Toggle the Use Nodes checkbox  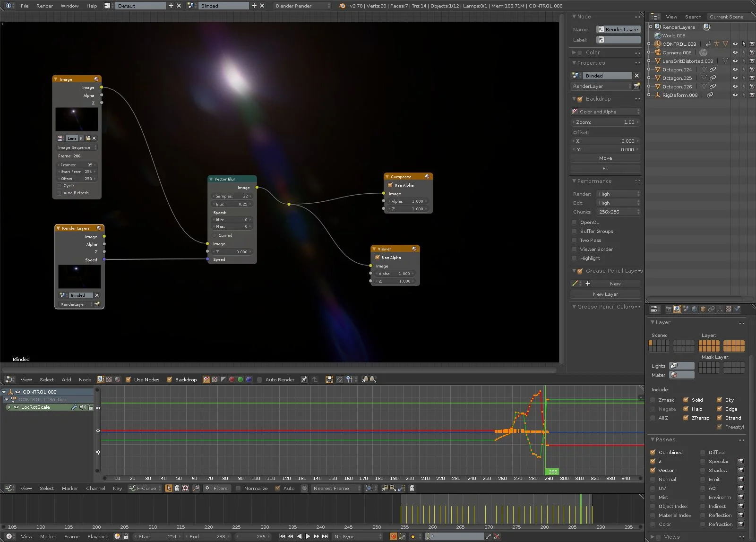[128, 379]
